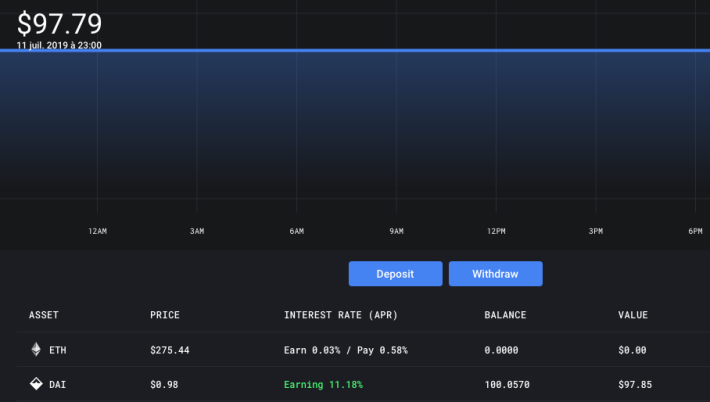Click the green Earning 11.18% text
This screenshot has width=710, height=402.
pyautogui.click(x=323, y=384)
